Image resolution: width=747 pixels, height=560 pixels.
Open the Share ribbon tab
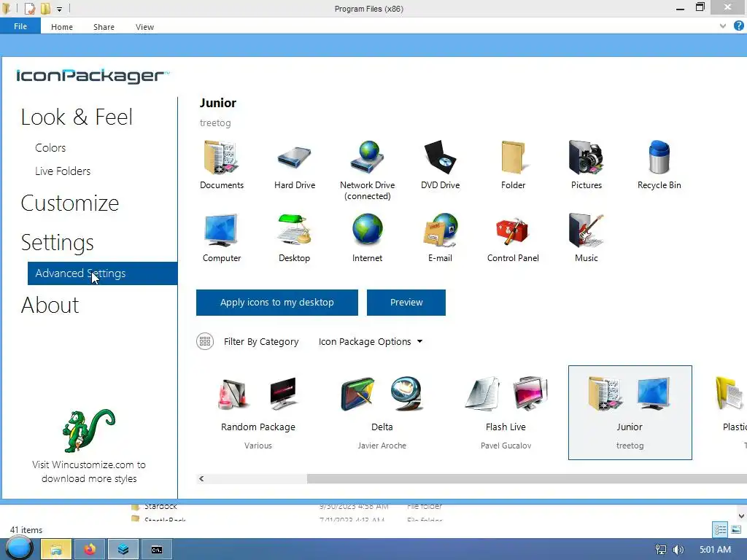tap(104, 27)
